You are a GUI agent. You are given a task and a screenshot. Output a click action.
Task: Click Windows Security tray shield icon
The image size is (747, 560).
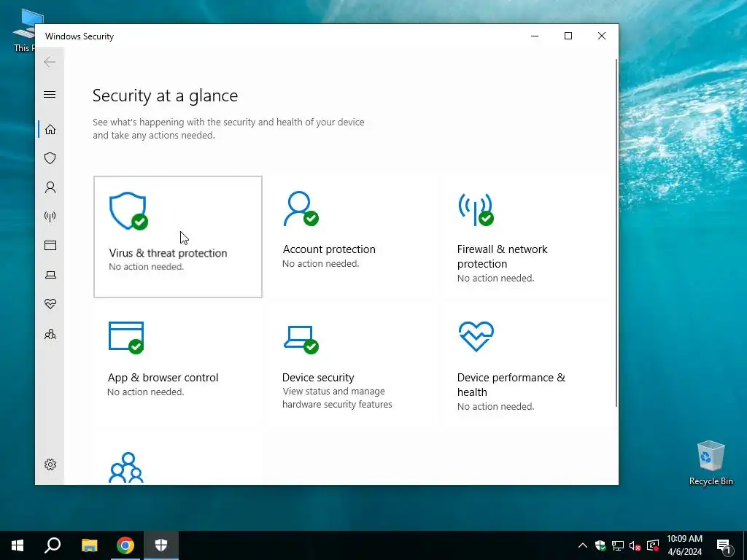pyautogui.click(x=600, y=545)
